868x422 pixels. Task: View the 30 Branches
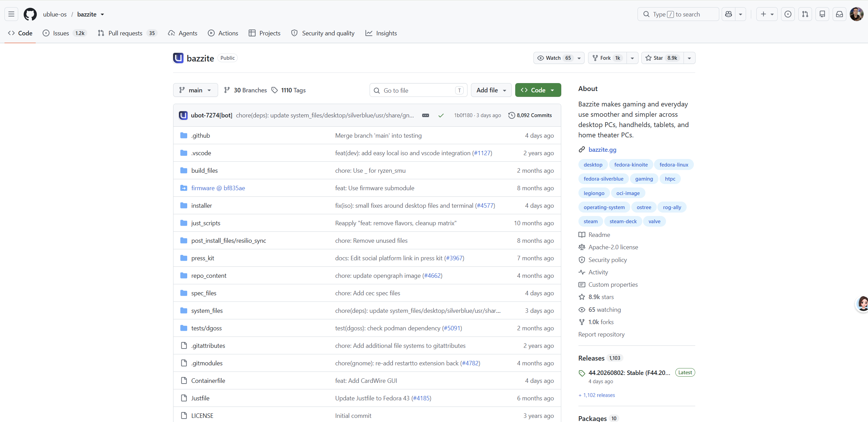pos(245,90)
